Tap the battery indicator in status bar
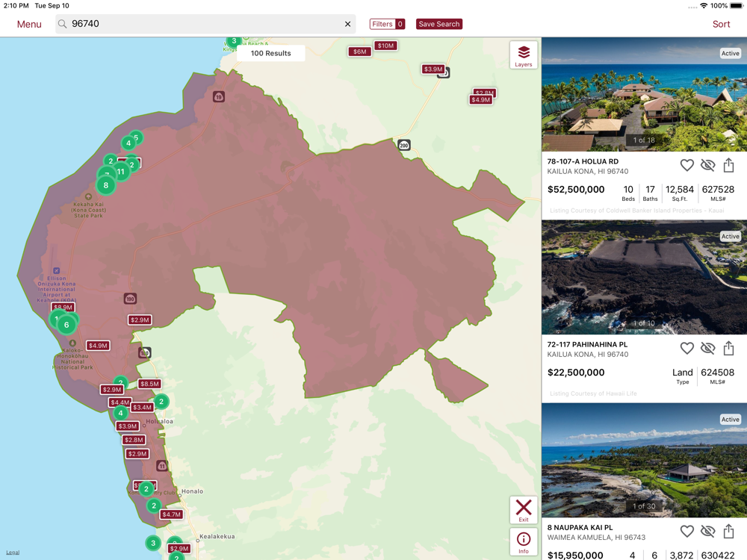747x560 pixels. [737, 6]
